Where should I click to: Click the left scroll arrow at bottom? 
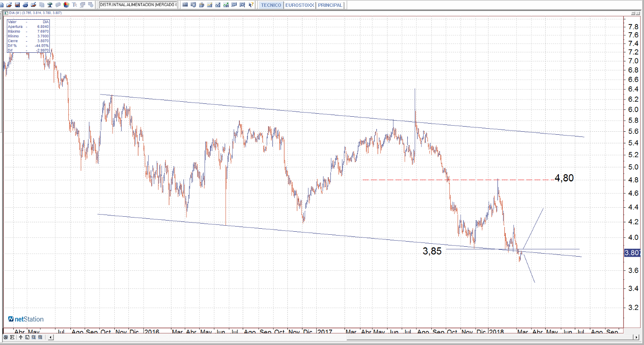(51, 338)
